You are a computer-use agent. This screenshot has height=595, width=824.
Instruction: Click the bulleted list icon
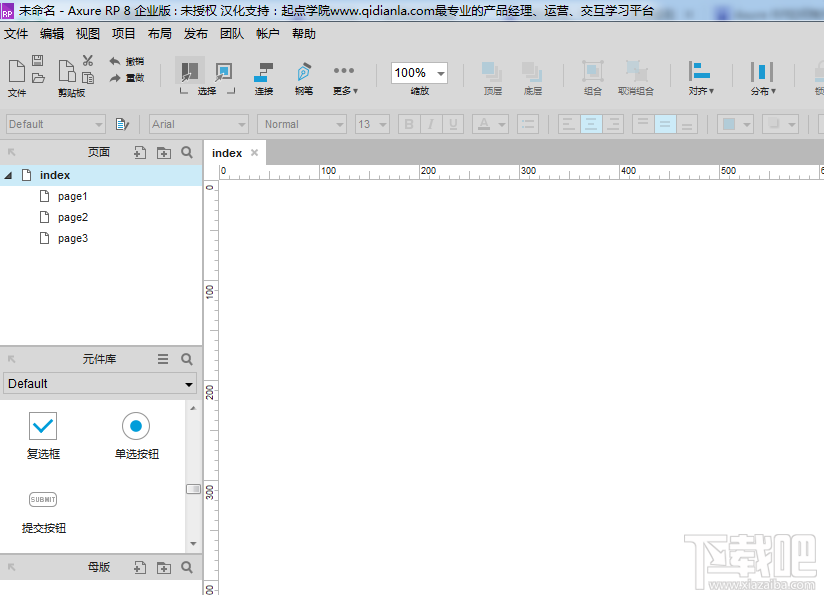coord(528,125)
